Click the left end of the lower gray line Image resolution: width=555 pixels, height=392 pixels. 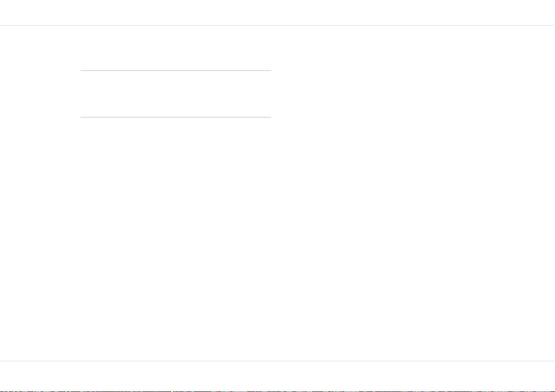coord(82,117)
